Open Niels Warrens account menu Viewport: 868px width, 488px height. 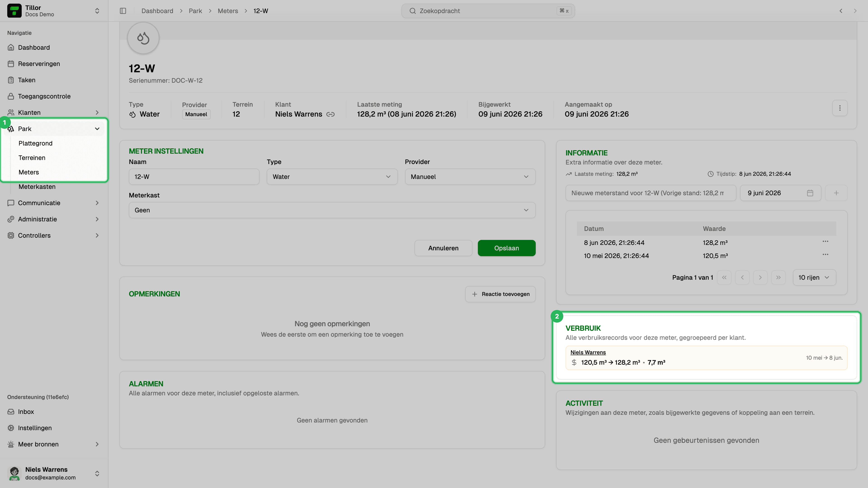(x=54, y=473)
